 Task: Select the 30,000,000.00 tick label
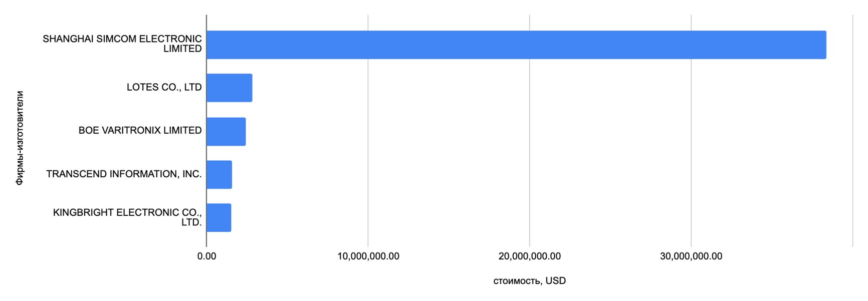click(691, 256)
